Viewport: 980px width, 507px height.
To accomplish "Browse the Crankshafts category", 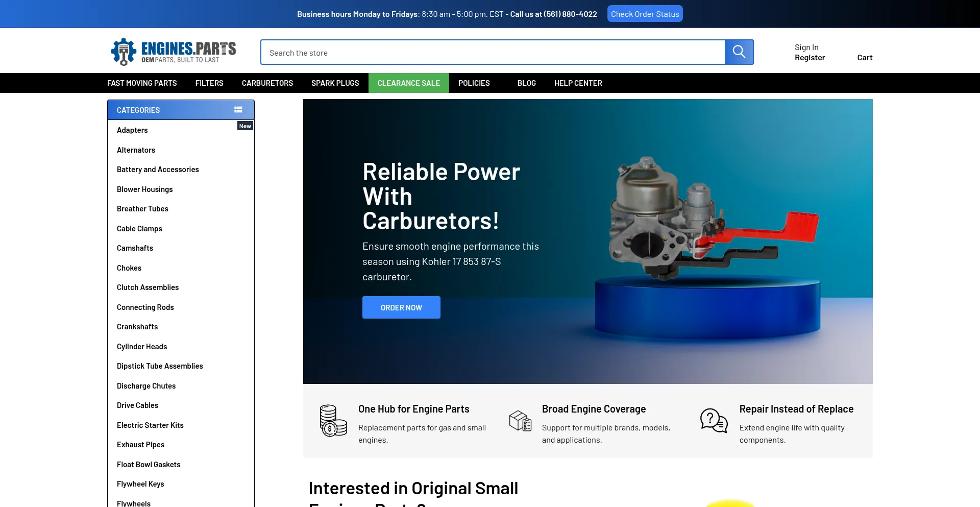I will click(x=137, y=326).
